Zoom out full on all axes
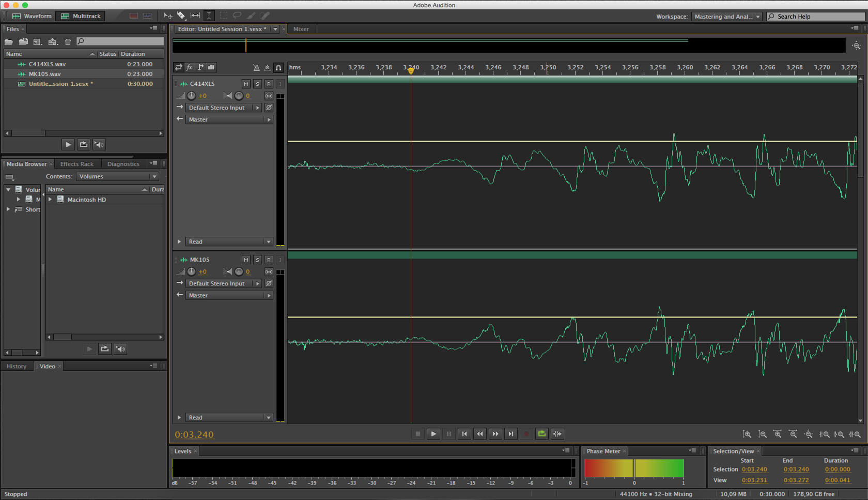Viewport: 868px width, 500px height. pyautogui.click(x=809, y=434)
